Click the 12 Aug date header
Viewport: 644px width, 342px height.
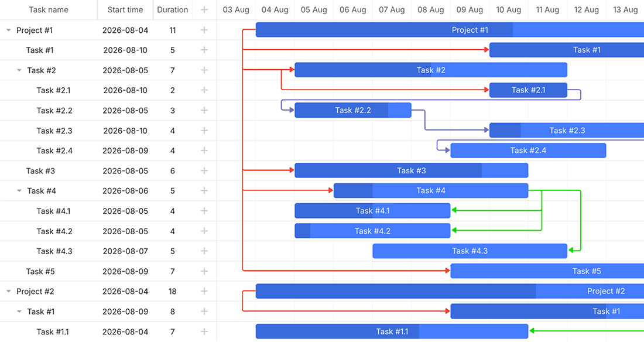[586, 10]
